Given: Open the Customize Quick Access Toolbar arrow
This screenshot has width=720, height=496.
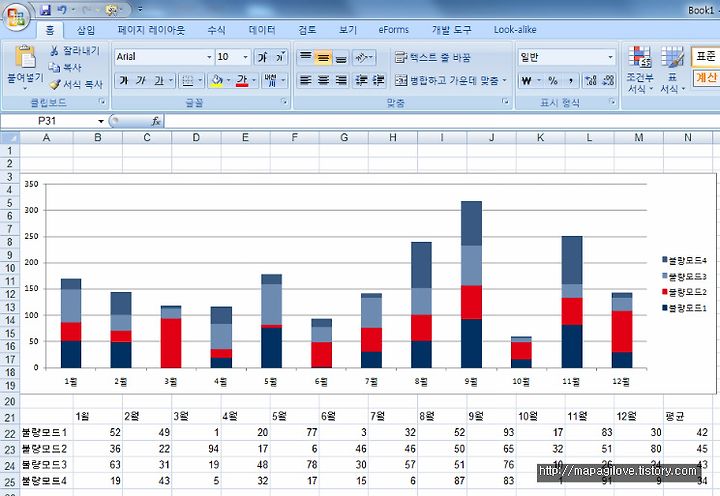Looking at the screenshot, I should [141, 9].
